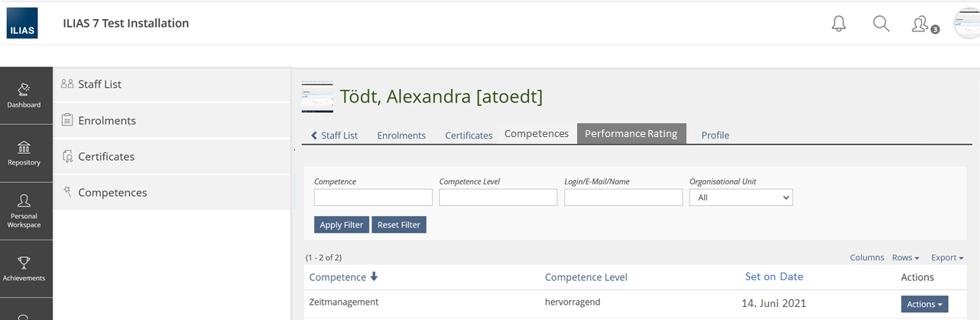Expand the Organisational Unit dropdown

(741, 198)
